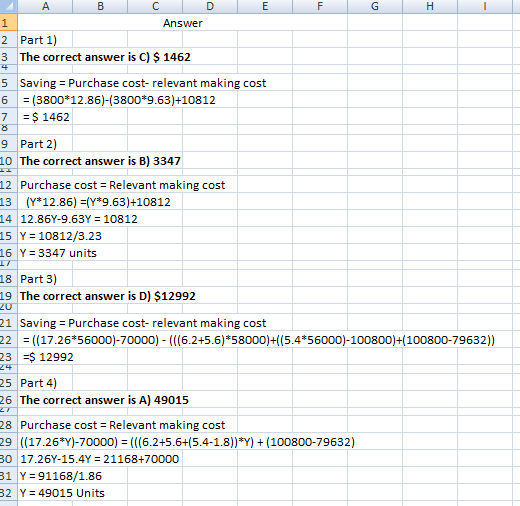The image size is (520, 506).
Task: Select column B header
Action: click(100, 6)
